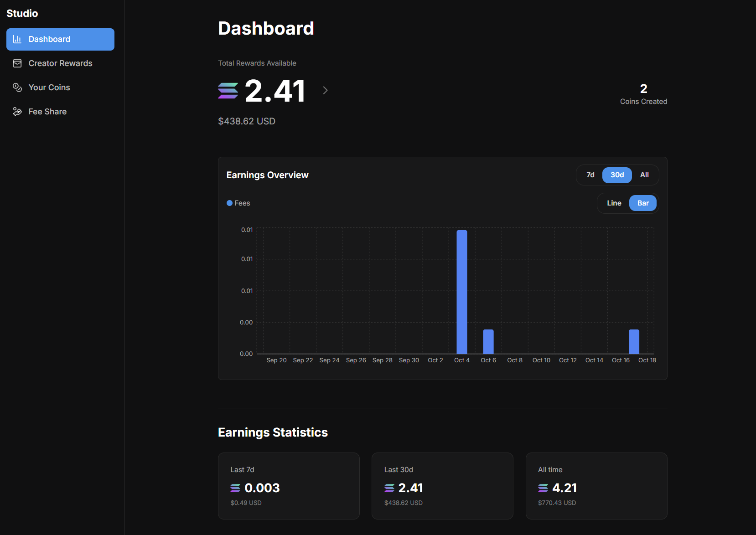Select the Last 30d statistics card
This screenshot has height=535, width=756.
442,486
